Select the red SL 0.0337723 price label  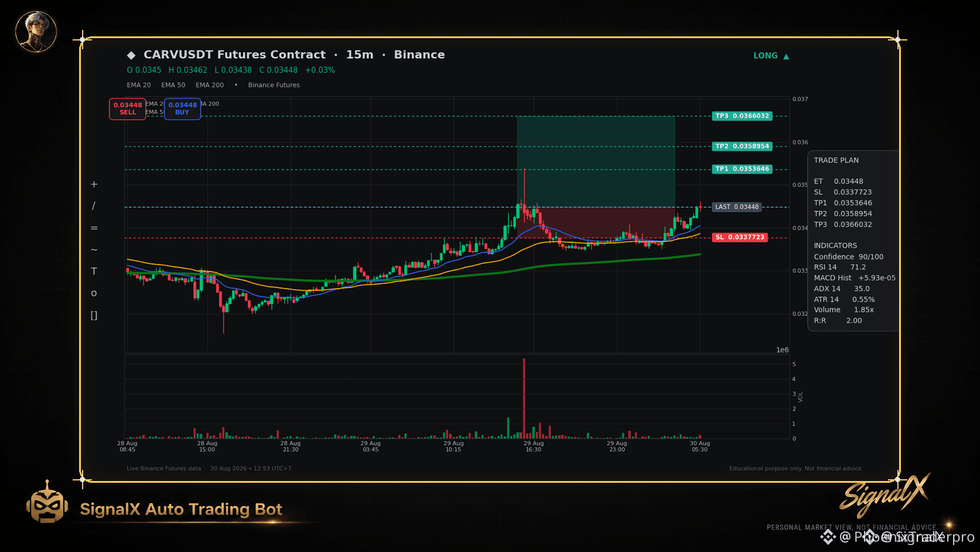(740, 237)
